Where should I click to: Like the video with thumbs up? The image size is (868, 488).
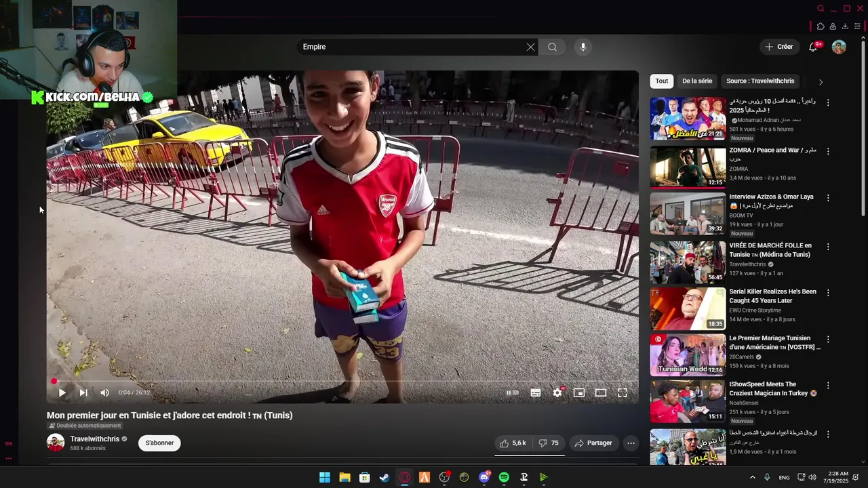(513, 443)
